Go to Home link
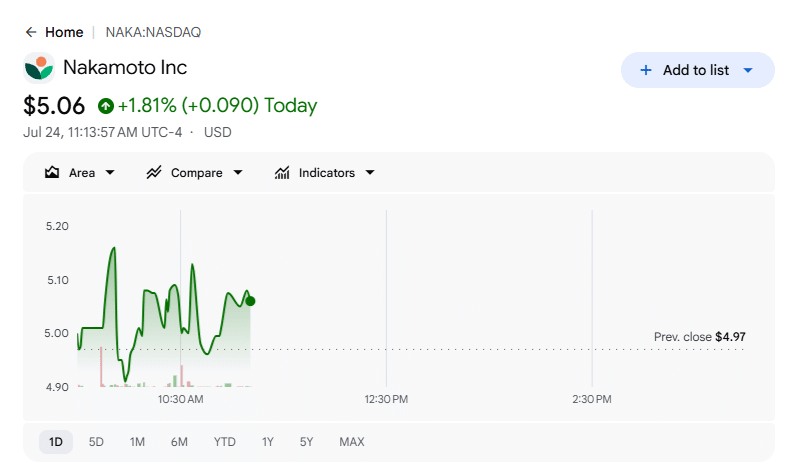 pyautogui.click(x=64, y=33)
